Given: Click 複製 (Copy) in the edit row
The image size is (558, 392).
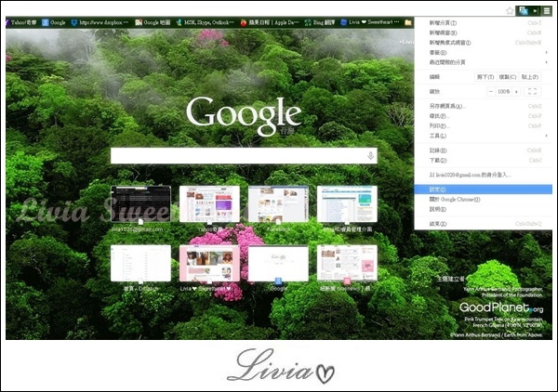Looking at the screenshot, I should (x=507, y=77).
